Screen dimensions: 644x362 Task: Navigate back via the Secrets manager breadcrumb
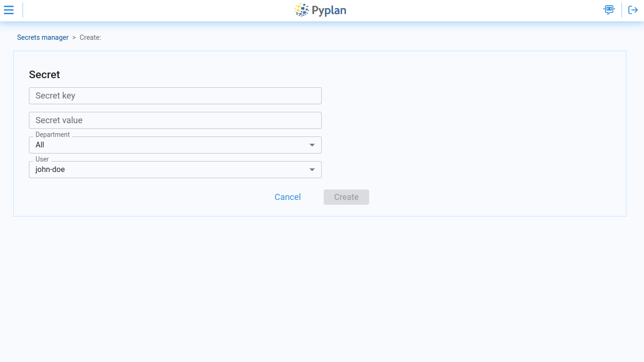(43, 37)
